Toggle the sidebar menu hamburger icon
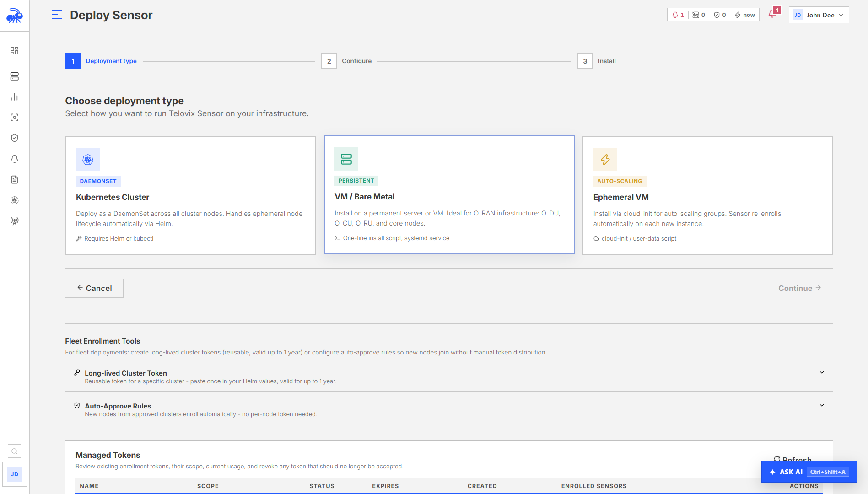 pyautogui.click(x=57, y=15)
